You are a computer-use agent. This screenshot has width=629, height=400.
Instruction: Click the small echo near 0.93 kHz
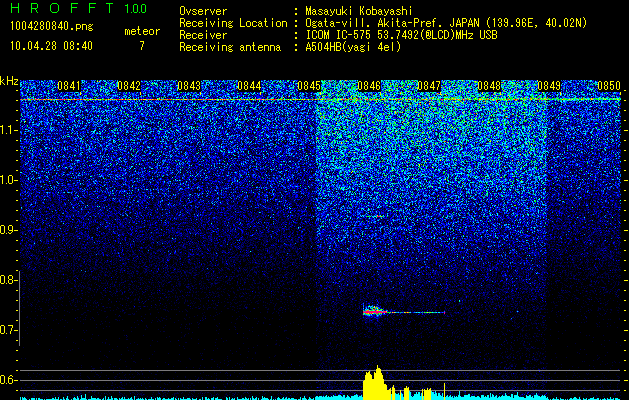[375, 216]
